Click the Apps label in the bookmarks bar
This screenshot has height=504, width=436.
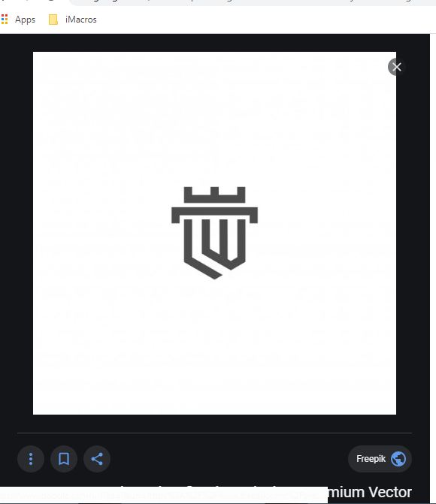(25, 20)
